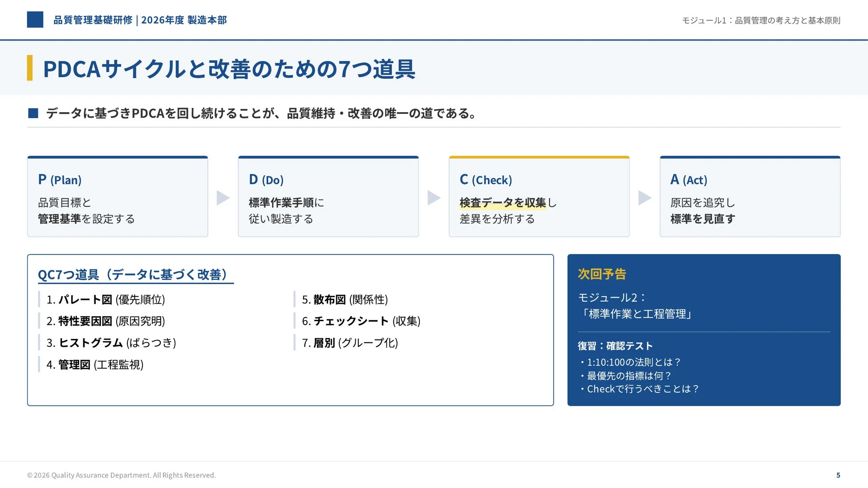Click the arrow between the Plan and Do cards
Screen dimensions: 868x488
pyautogui.click(x=223, y=199)
